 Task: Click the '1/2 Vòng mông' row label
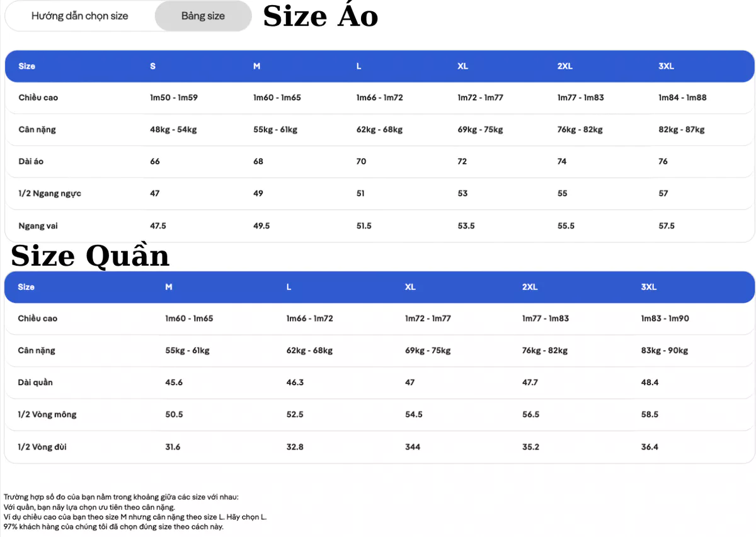tap(47, 414)
